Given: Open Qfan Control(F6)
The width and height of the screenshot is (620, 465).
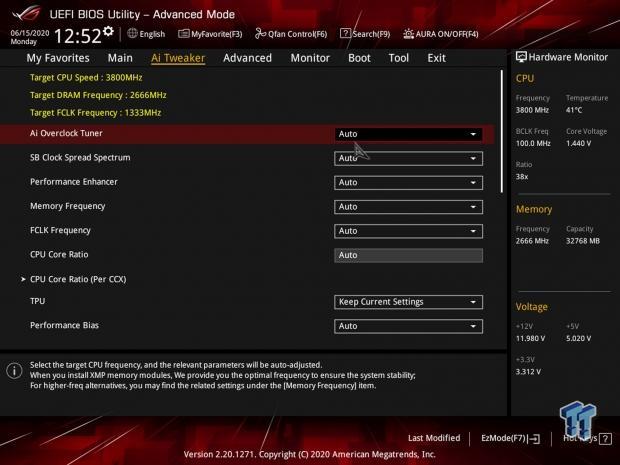Looking at the screenshot, I should coord(291,34).
